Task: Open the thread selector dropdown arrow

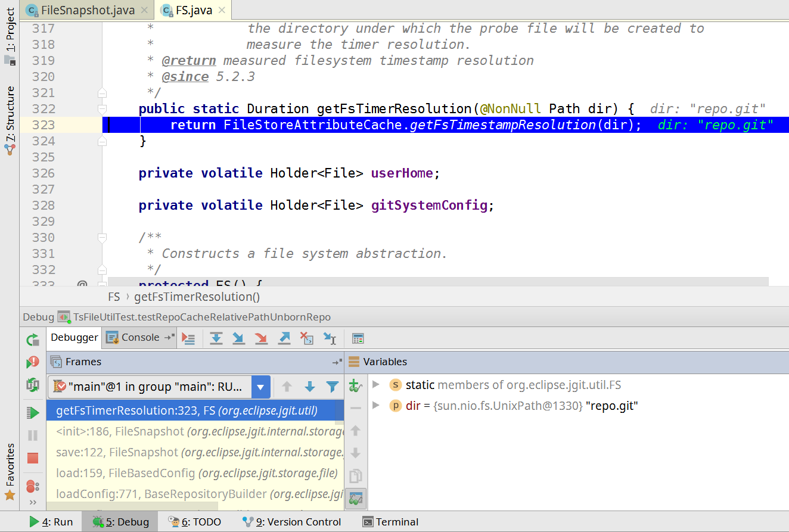Action: point(260,387)
